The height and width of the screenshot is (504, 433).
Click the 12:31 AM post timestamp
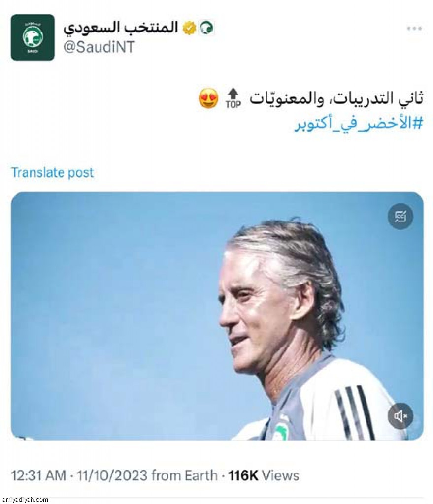coord(38,476)
